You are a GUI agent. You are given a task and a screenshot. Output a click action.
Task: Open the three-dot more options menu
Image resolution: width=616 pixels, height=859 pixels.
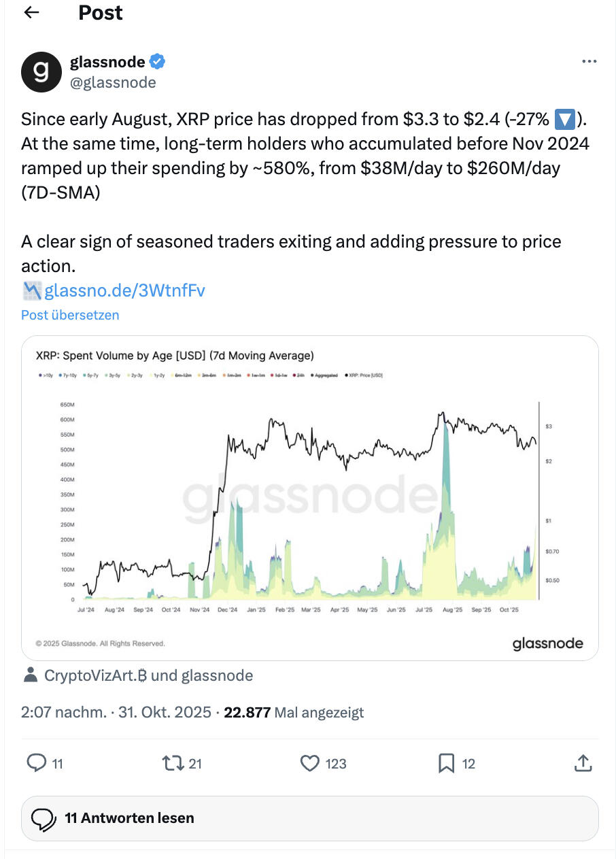[589, 62]
